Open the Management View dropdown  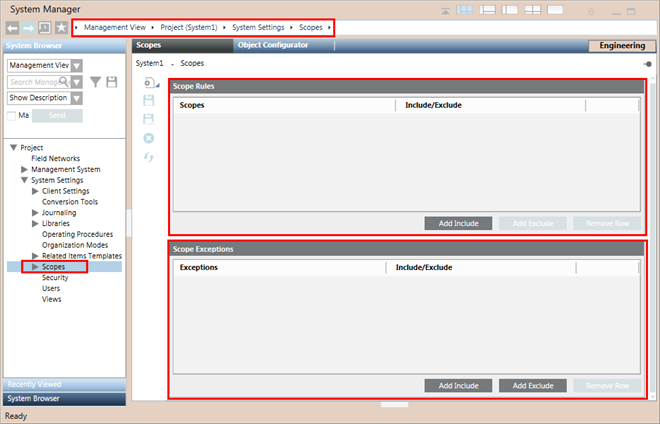click(x=77, y=65)
